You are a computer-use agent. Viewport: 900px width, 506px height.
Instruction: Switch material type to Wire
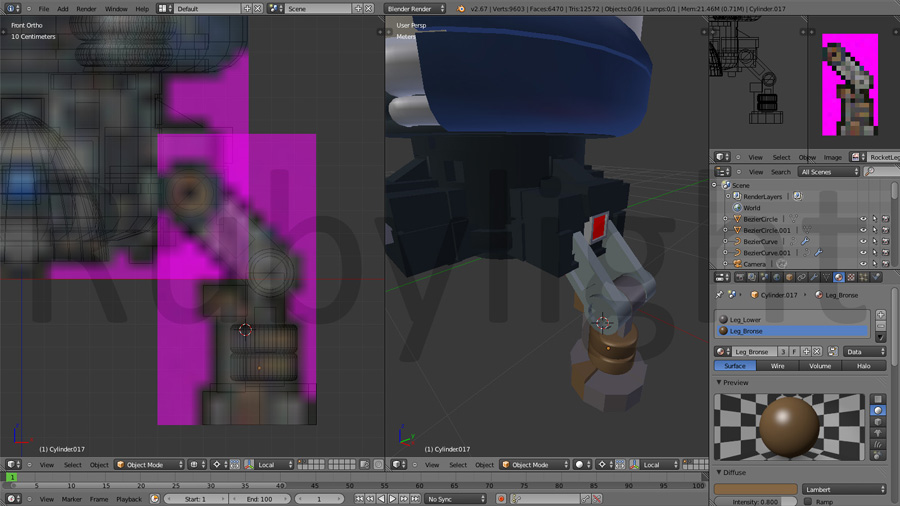pyautogui.click(x=777, y=366)
